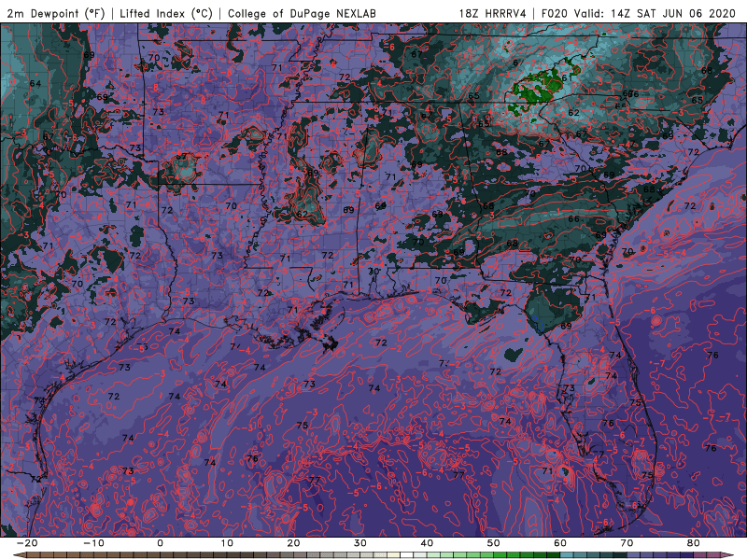Click the left arrow end of color bar

coord(19,555)
